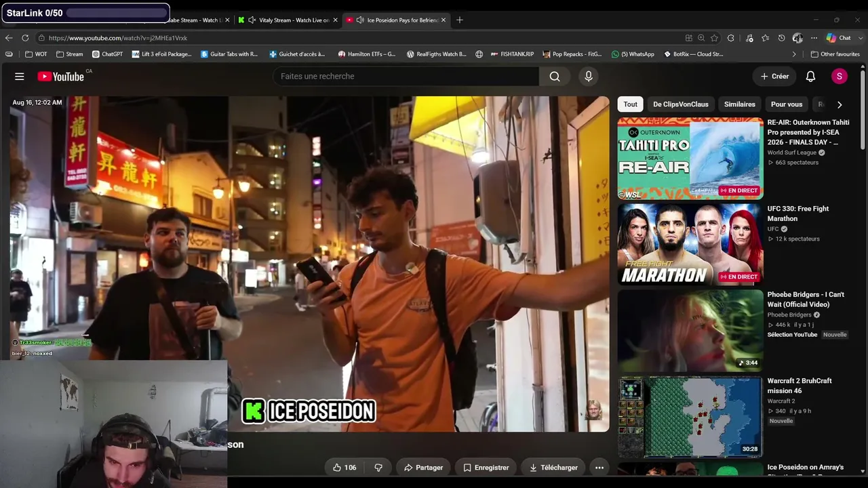Viewport: 868px width, 488px height.
Task: Open the split screen apps icon
Action: tap(689, 38)
